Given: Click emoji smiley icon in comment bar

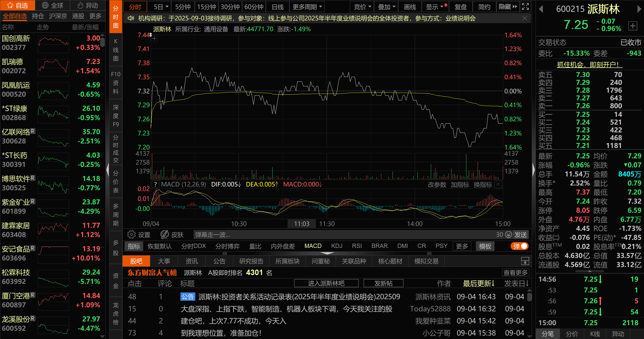Looking at the screenshot, I should 509,235.
